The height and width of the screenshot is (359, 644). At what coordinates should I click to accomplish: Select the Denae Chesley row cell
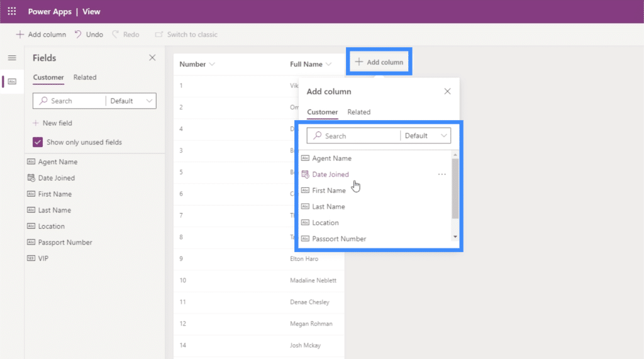tap(309, 302)
